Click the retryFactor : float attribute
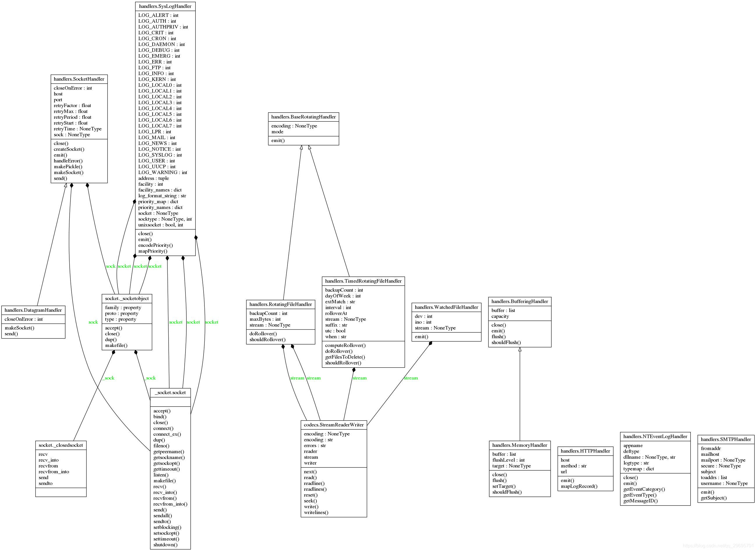756x551 pixels. 73,105
